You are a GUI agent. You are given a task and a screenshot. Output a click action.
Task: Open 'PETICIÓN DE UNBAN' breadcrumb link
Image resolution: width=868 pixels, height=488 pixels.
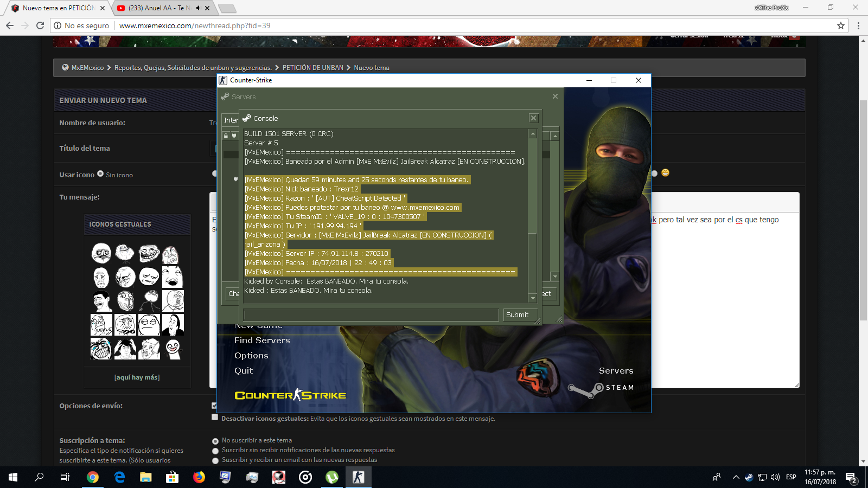[x=312, y=68]
